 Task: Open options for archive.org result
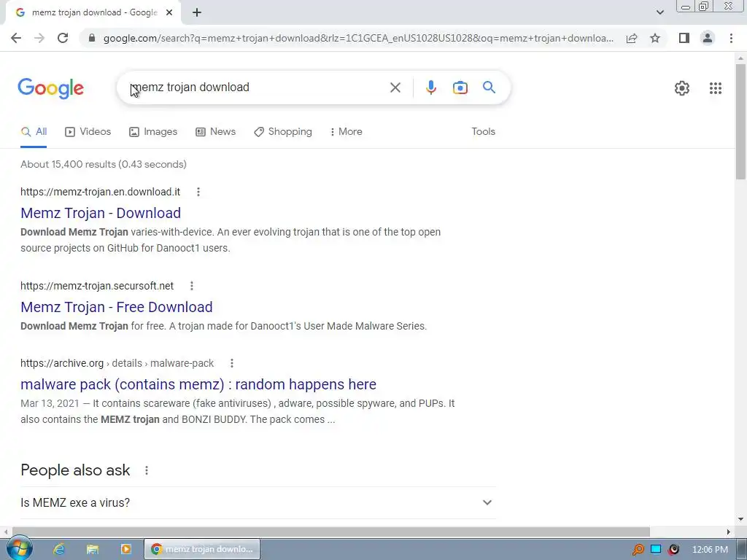point(231,363)
